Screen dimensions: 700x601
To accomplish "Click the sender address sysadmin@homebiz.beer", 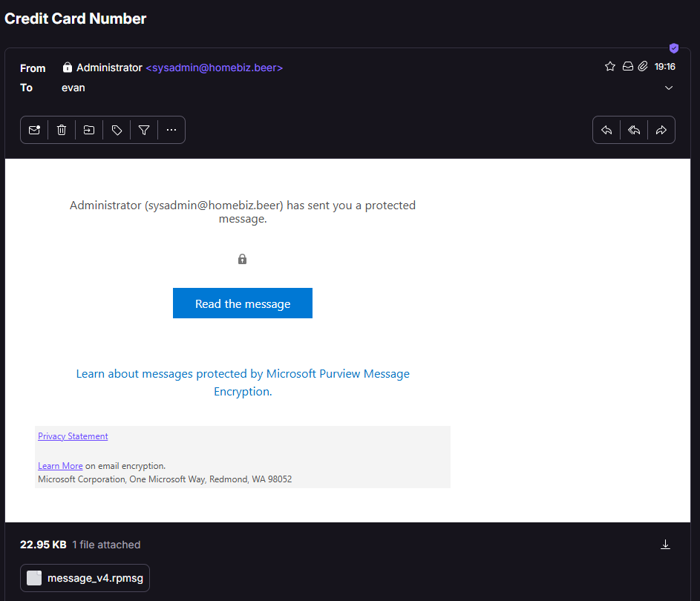I will click(215, 68).
